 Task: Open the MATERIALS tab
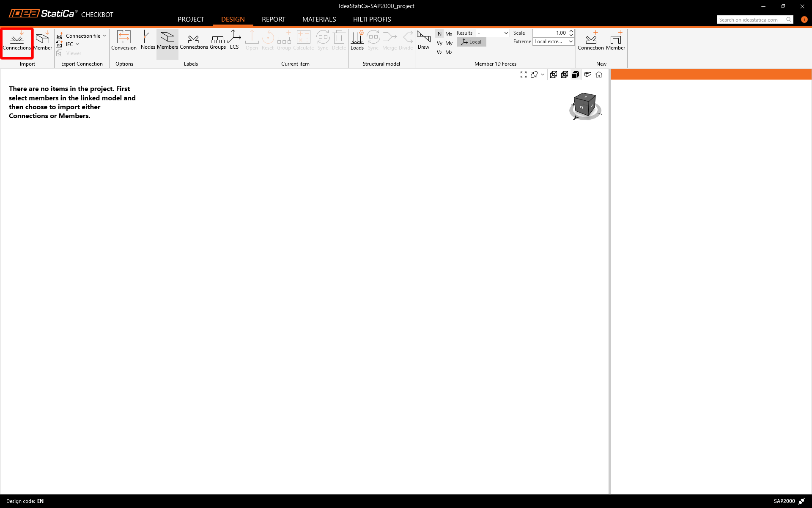[319, 19]
